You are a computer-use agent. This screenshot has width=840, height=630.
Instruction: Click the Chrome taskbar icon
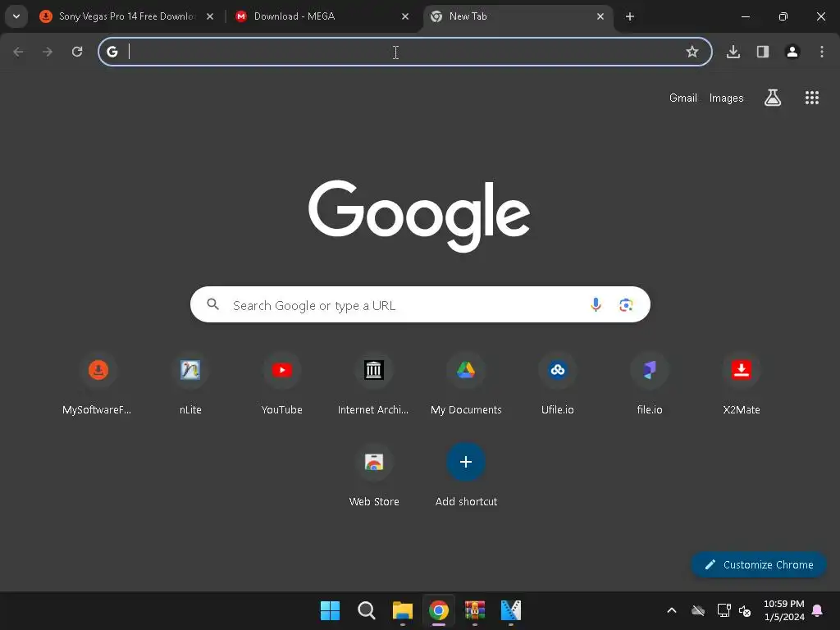coord(438,610)
